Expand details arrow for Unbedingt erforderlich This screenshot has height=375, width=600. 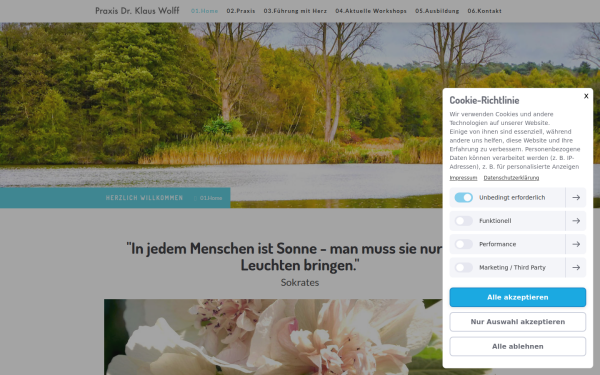click(x=576, y=197)
